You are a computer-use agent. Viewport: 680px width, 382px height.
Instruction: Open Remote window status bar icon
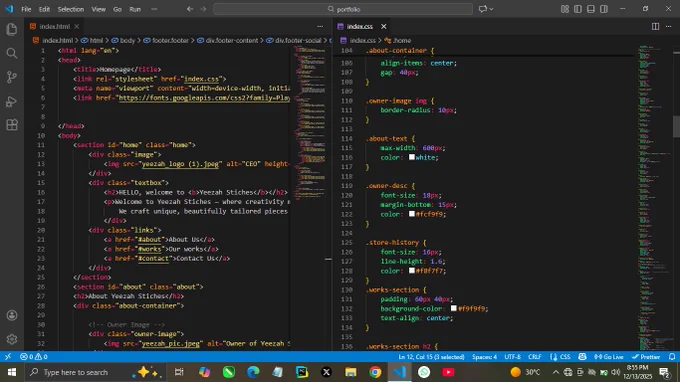coord(8,357)
